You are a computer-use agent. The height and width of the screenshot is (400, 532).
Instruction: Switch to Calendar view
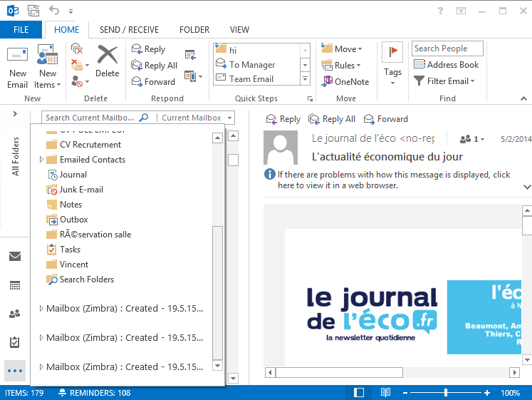[x=15, y=285]
